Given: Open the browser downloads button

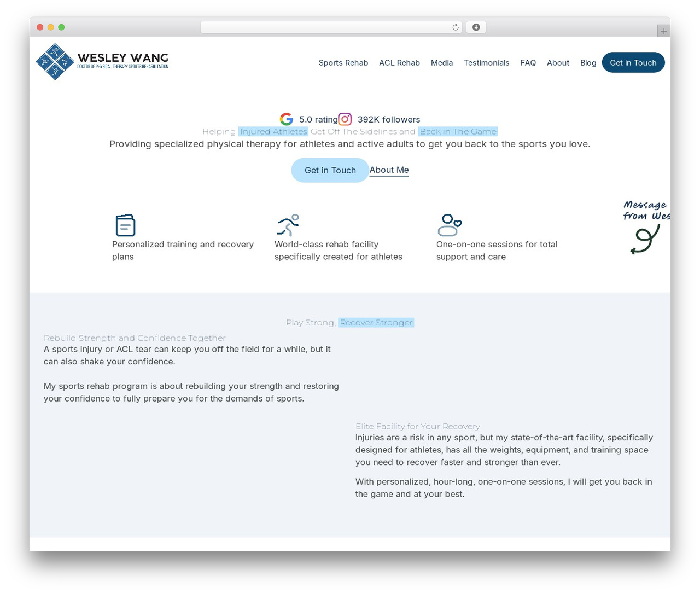Looking at the screenshot, I should click(x=476, y=27).
